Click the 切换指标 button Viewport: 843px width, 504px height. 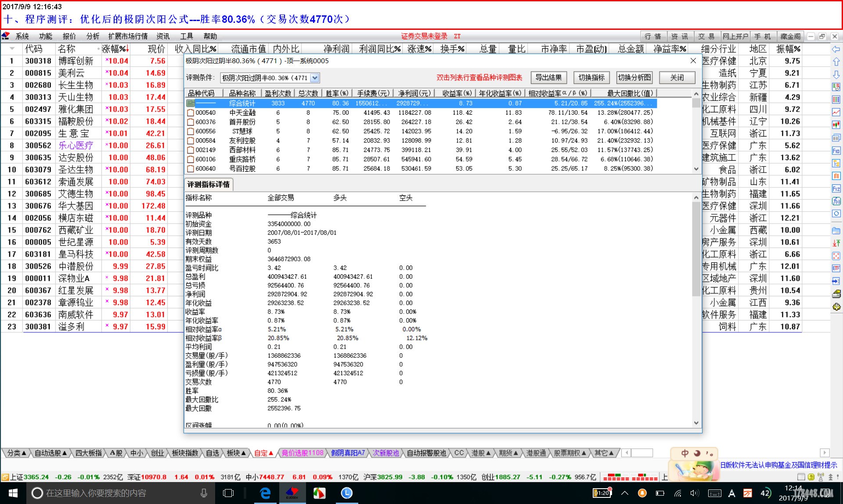[x=591, y=78]
